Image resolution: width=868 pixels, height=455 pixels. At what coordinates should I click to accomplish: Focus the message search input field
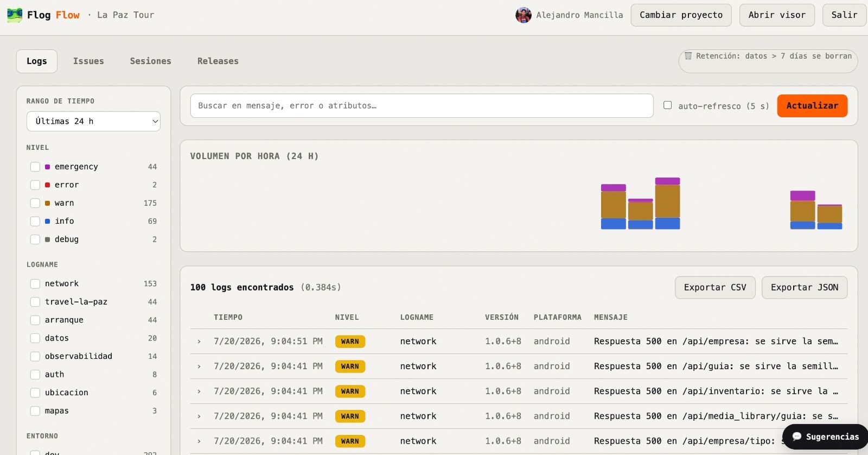tap(422, 106)
